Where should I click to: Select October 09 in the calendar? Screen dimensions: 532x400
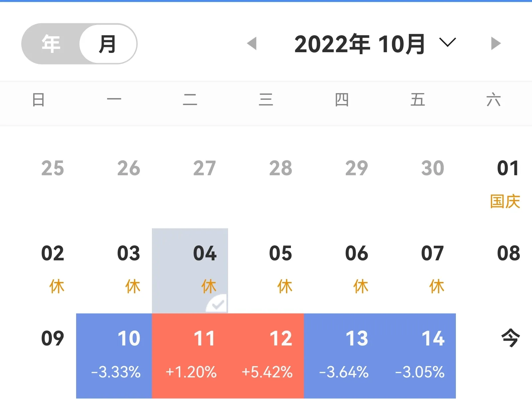point(53,338)
